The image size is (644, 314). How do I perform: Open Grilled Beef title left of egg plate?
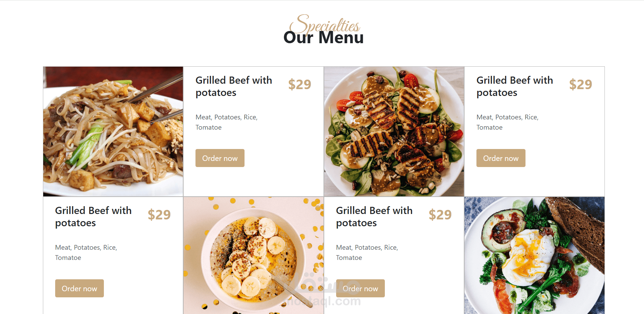374,217
